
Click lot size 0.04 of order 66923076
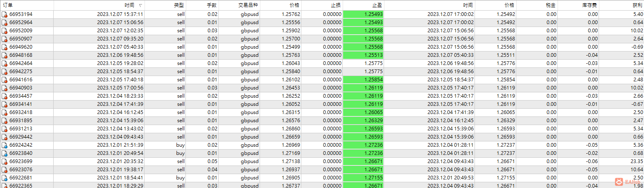pyautogui.click(x=212, y=170)
